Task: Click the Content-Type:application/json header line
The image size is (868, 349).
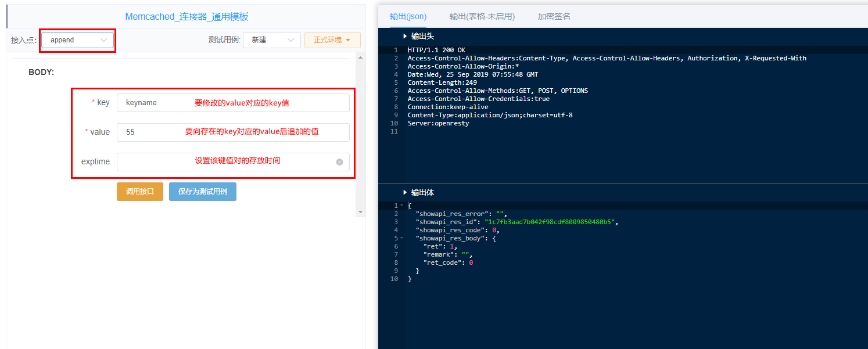Action: click(x=490, y=115)
